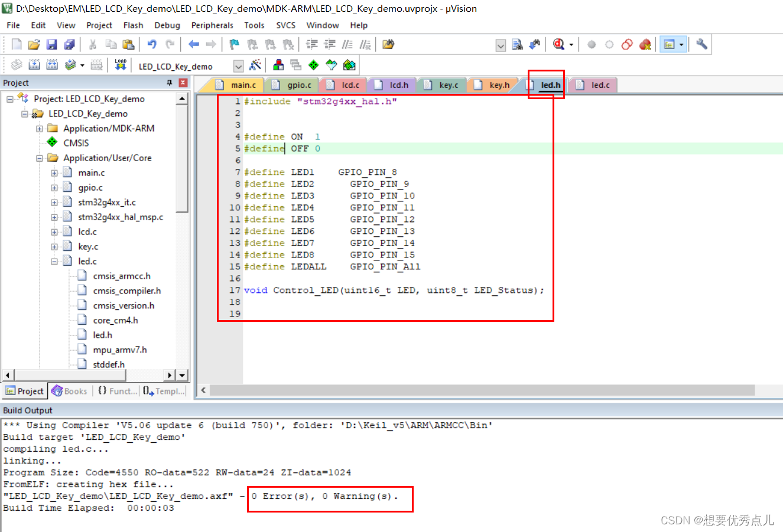Kill all breakpoints using the crossed-out breakpoint icon
The height and width of the screenshot is (532, 783).
(x=645, y=44)
